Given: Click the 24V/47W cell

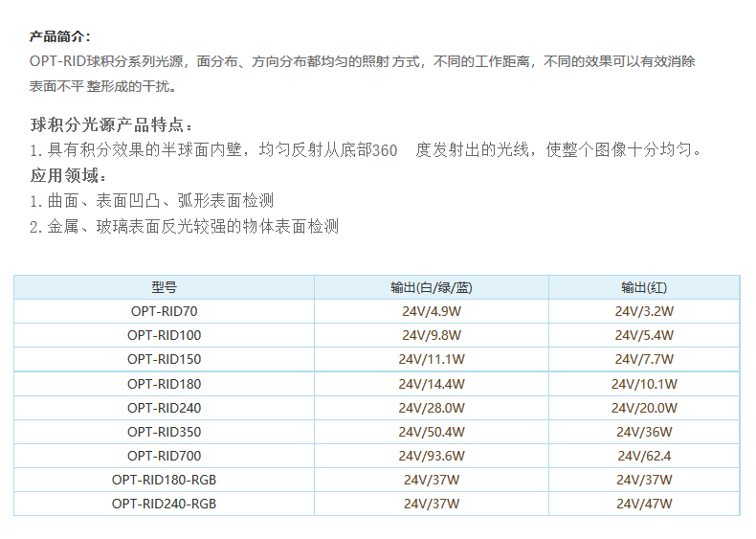Looking at the screenshot, I should click(644, 504).
